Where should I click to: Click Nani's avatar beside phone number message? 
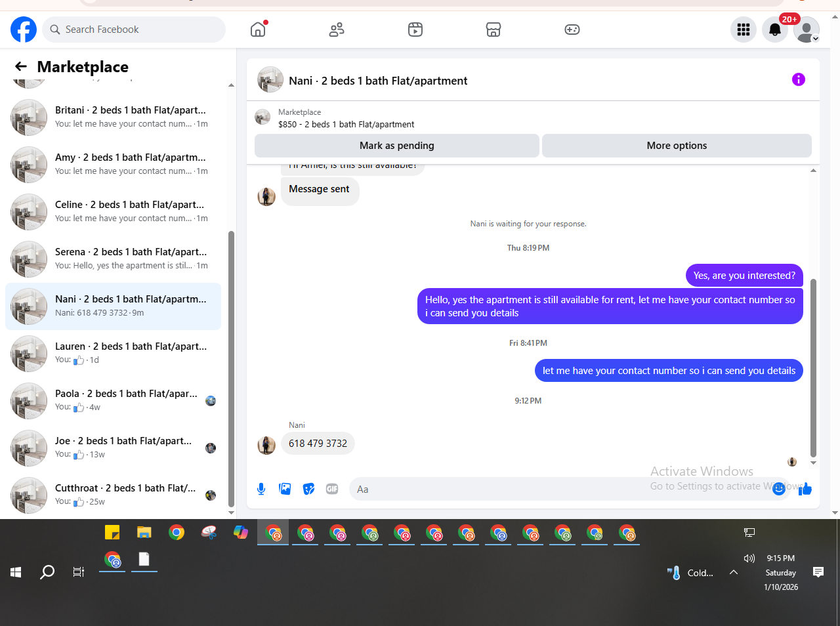click(266, 446)
